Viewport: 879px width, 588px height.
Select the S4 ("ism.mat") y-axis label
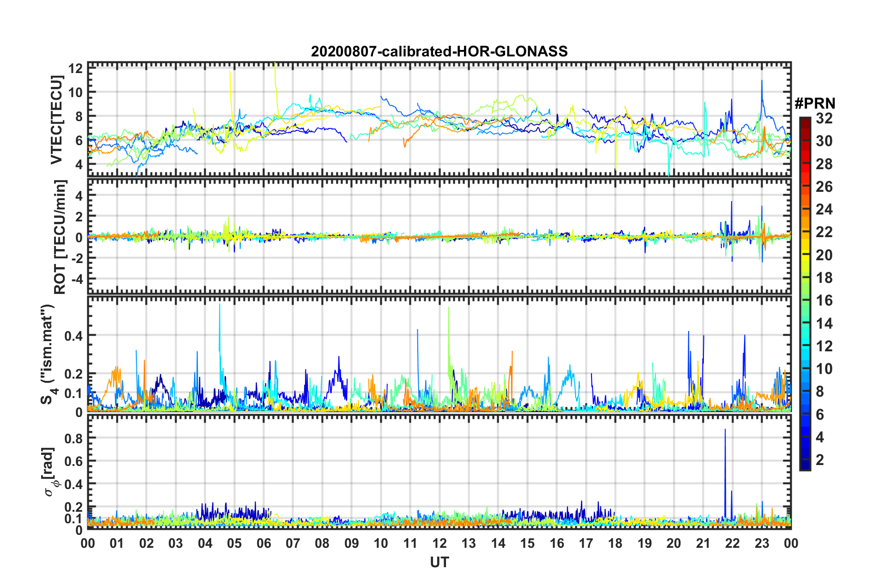(x=48, y=355)
